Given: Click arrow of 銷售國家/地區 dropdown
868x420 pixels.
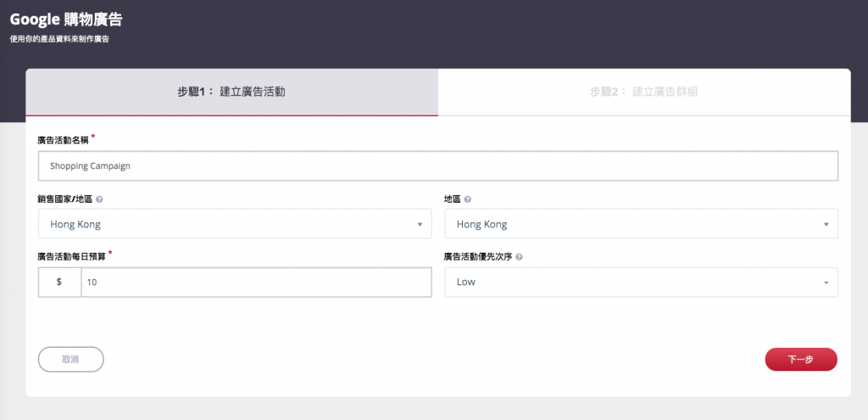Looking at the screenshot, I should 420,225.
